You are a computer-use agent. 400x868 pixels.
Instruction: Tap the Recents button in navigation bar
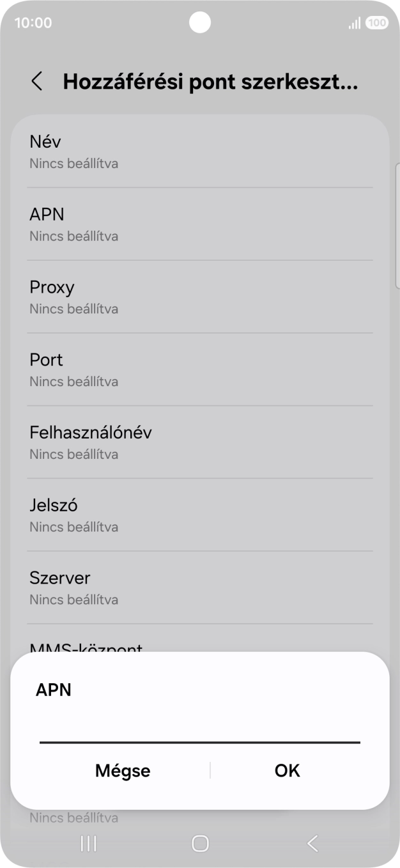88,844
